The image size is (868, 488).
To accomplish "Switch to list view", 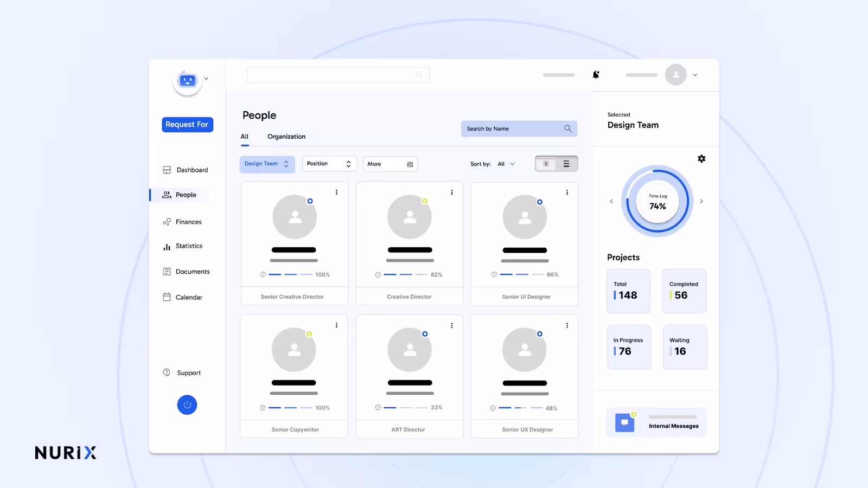I will coord(566,164).
